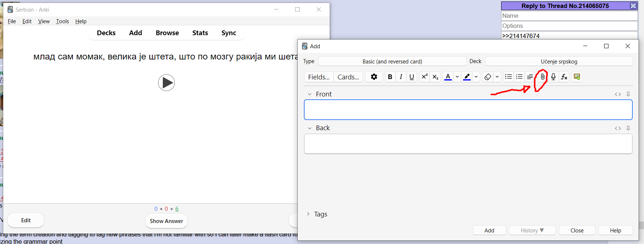The height and width of the screenshot is (244, 644).
Task: Open the equations fx icon menu
Action: (x=564, y=77)
